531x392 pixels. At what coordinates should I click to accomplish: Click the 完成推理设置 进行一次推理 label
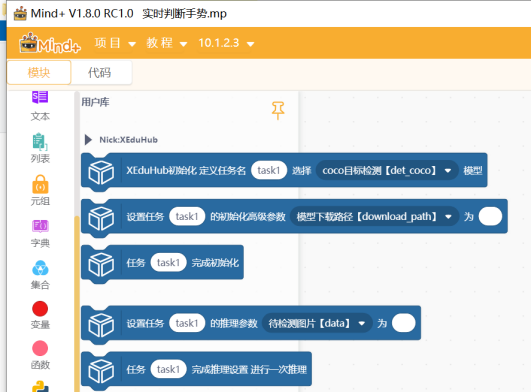249,369
